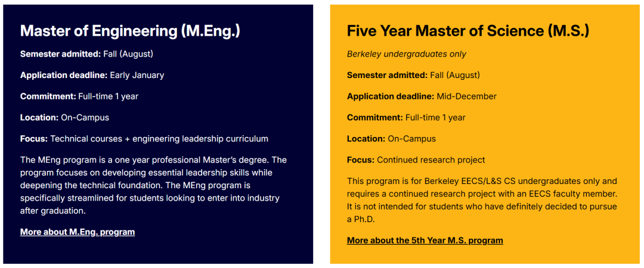Click the Location: On-Campus line in the navy card

coord(65,118)
